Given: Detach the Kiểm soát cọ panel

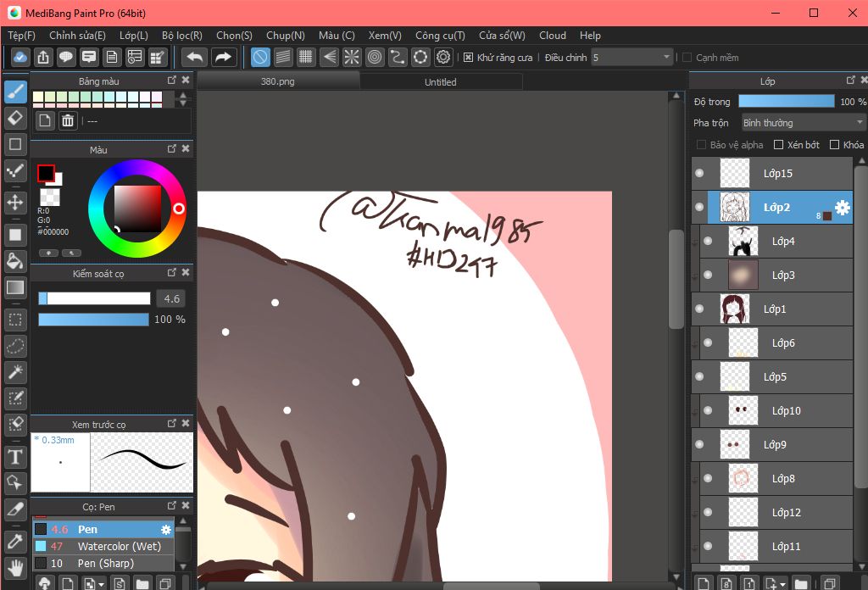Looking at the screenshot, I should [x=171, y=272].
